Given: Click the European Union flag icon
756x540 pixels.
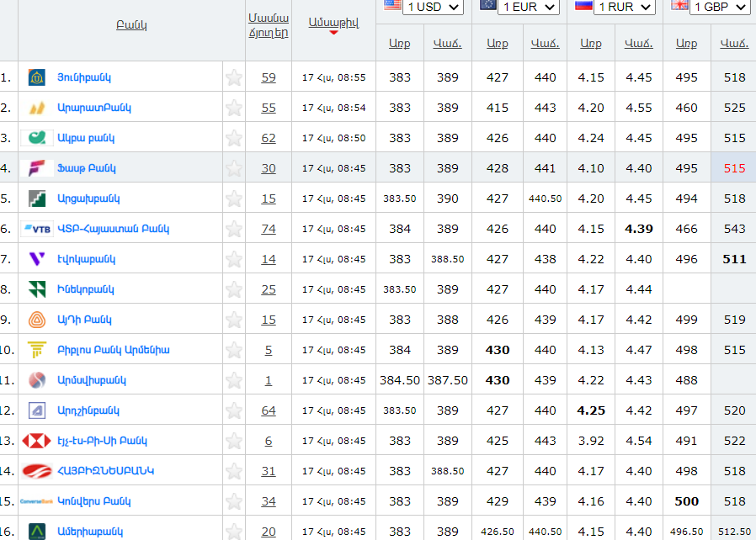Looking at the screenshot, I should click(488, 5).
